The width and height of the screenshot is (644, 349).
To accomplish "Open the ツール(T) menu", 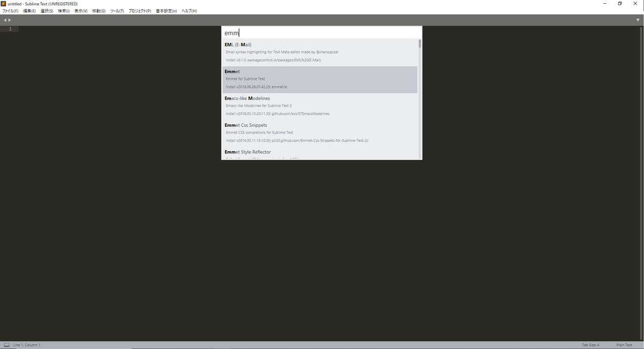I will [117, 11].
